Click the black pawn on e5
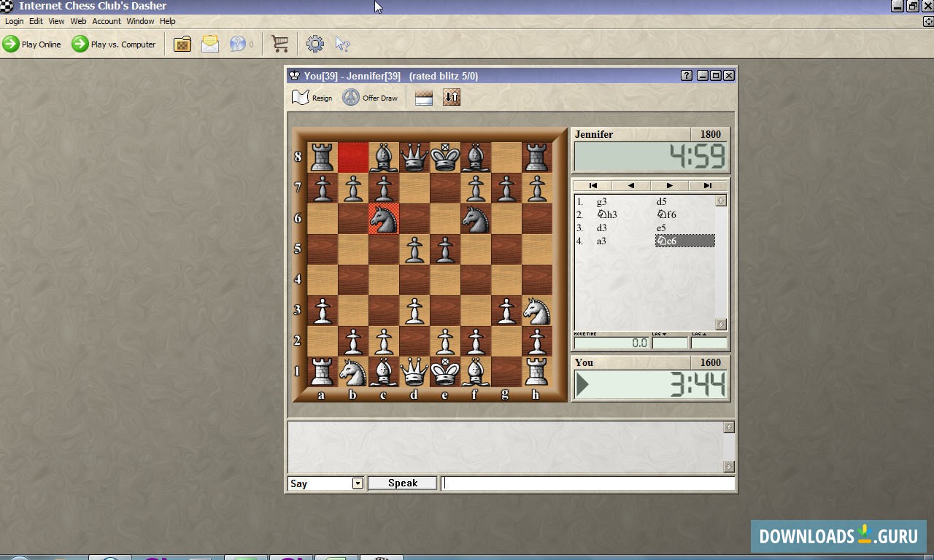Viewport: 934px width, 560px height. pos(444,249)
